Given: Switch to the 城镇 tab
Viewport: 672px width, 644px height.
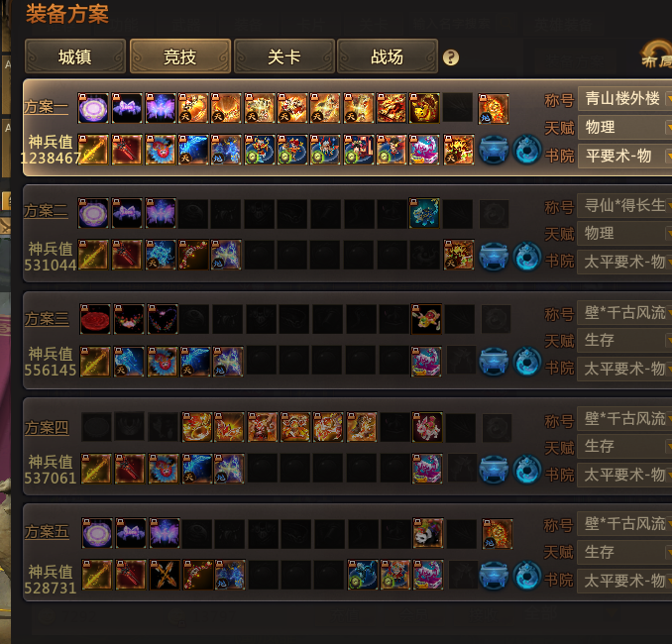Looking at the screenshot, I should click(75, 56).
